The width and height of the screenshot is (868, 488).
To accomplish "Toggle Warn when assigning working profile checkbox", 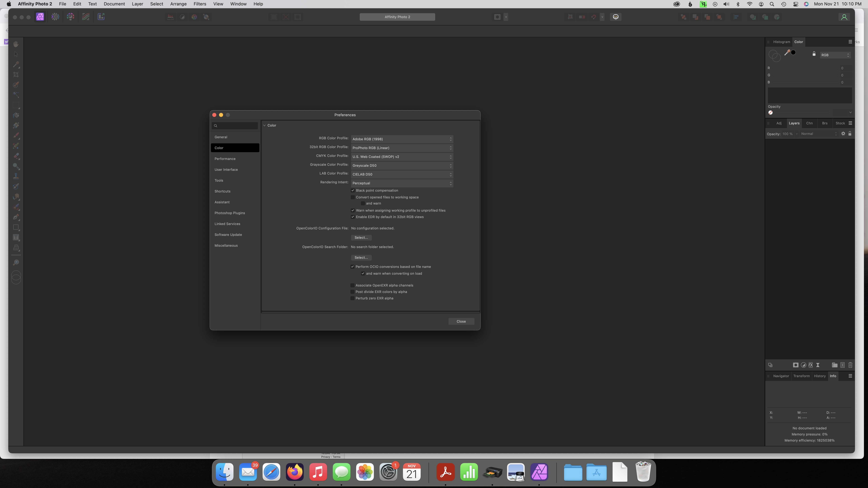I will point(353,210).
